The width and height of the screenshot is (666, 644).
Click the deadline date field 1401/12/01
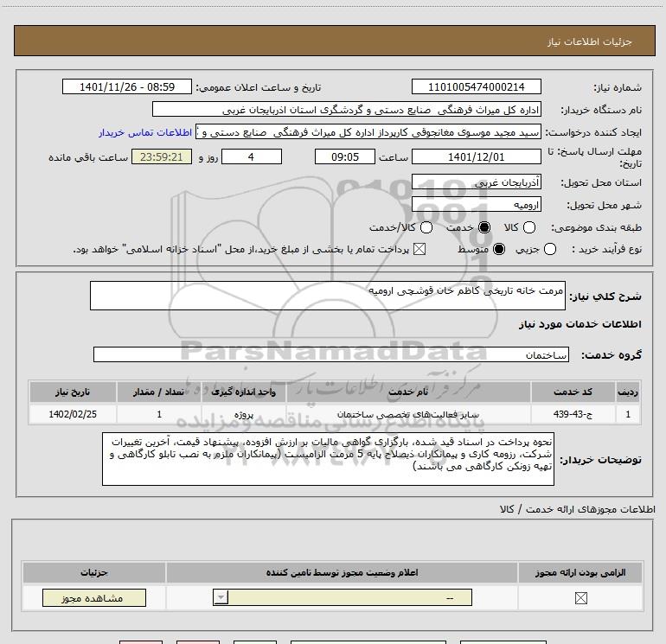(476, 157)
